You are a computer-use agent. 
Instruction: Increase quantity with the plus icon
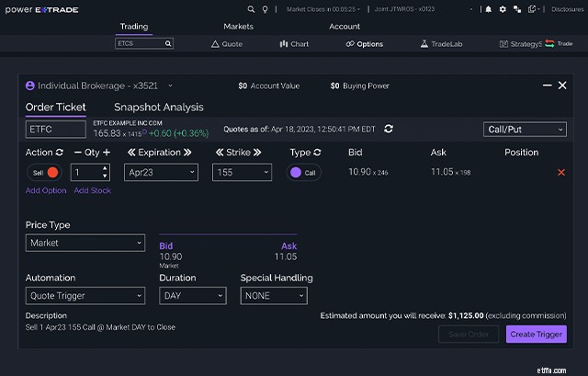pyautogui.click(x=107, y=153)
